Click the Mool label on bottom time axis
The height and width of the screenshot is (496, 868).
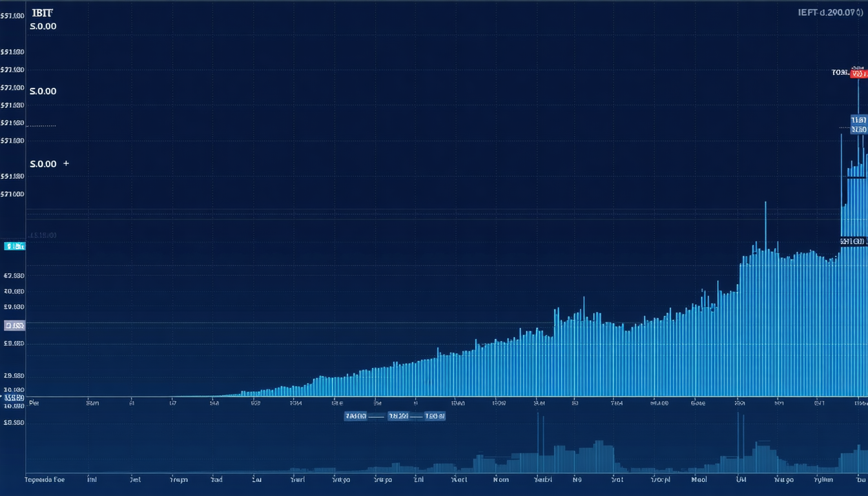coord(698,480)
